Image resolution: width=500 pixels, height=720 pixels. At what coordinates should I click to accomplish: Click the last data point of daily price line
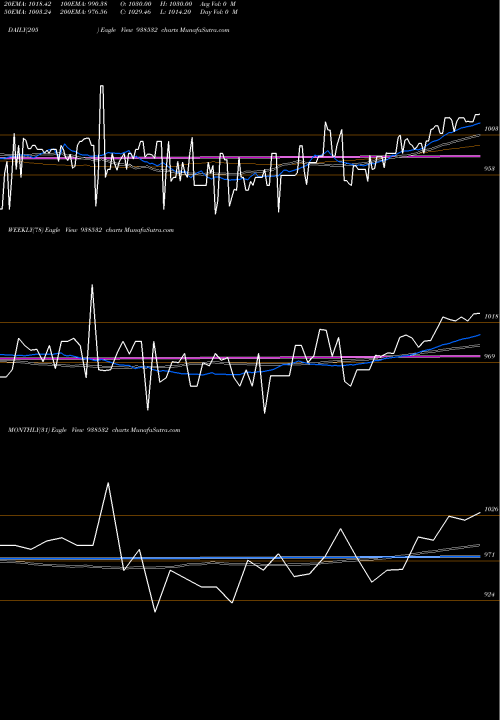(x=480, y=114)
